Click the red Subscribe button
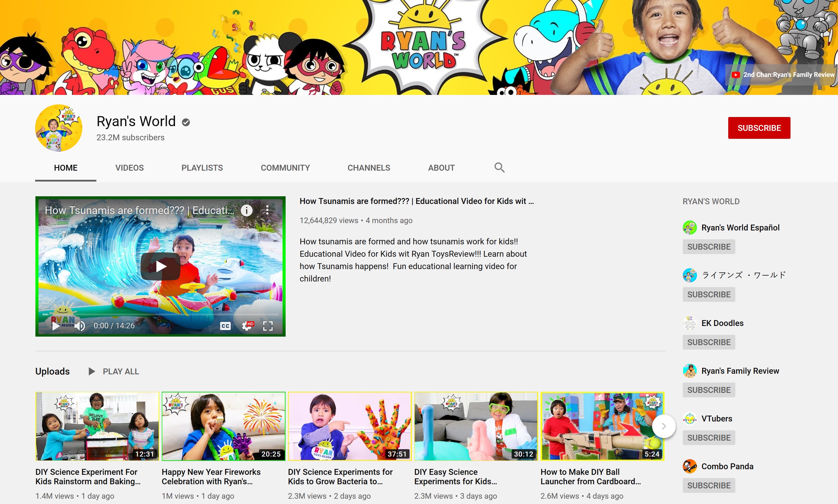Screen dimensions: 838x504 [759, 128]
